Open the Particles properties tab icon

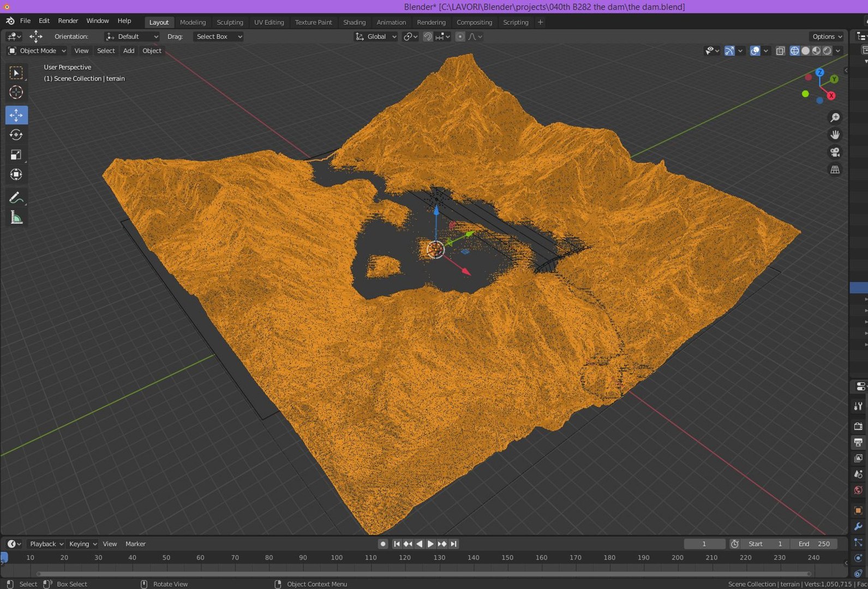(858, 543)
